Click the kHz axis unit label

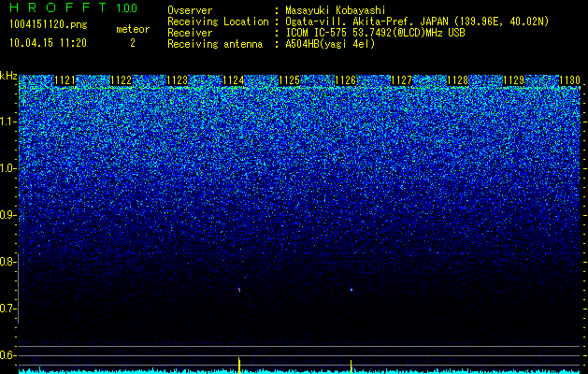pos(8,76)
